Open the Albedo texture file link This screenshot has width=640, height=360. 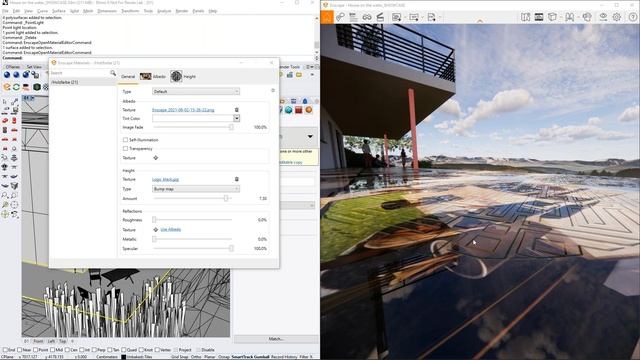183,110
